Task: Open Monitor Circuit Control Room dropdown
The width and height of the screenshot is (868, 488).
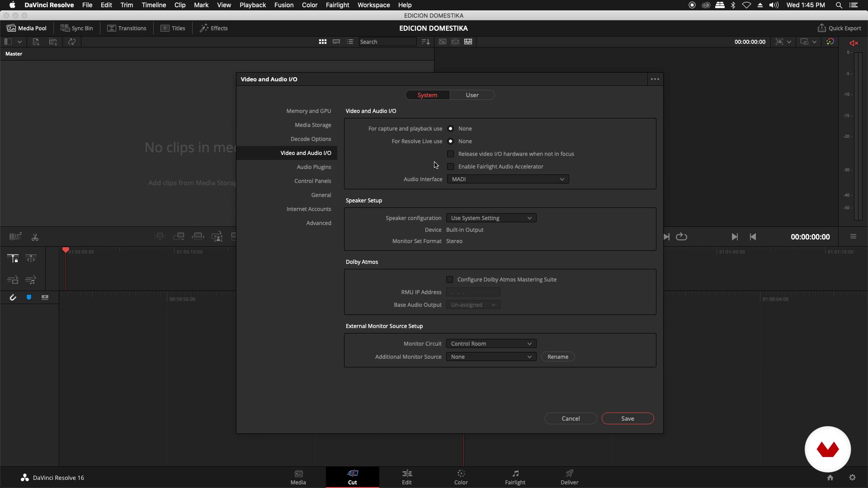Action: [491, 344]
